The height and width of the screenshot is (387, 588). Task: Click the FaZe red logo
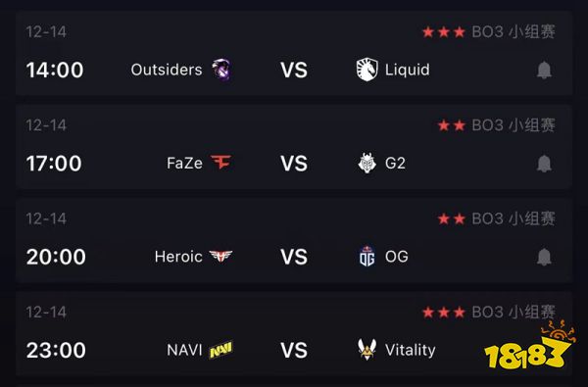[220, 162]
